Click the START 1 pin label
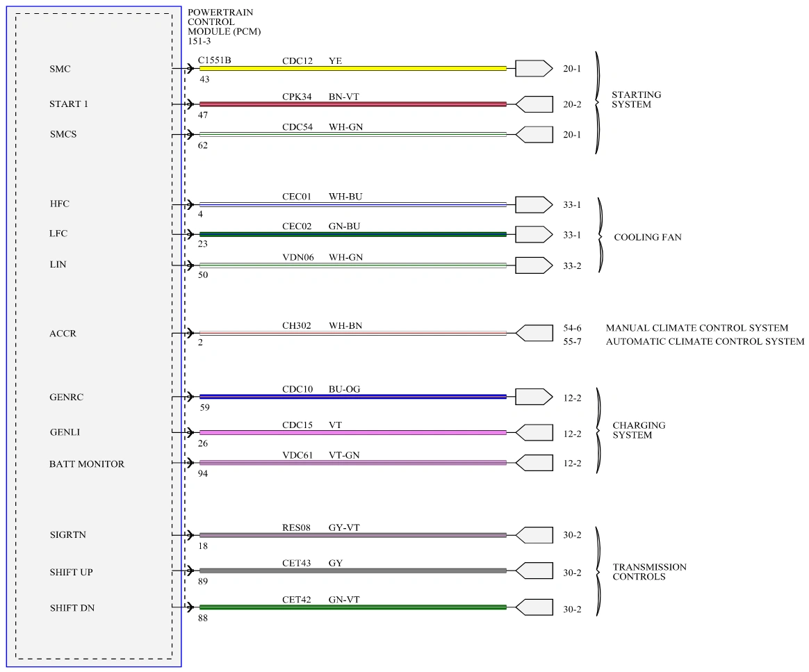The image size is (809, 672). click(x=69, y=104)
